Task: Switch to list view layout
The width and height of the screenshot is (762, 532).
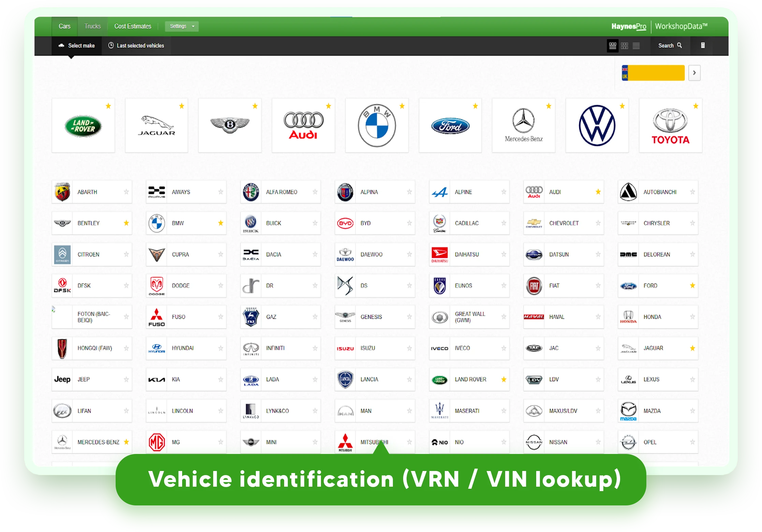Action: pos(636,45)
